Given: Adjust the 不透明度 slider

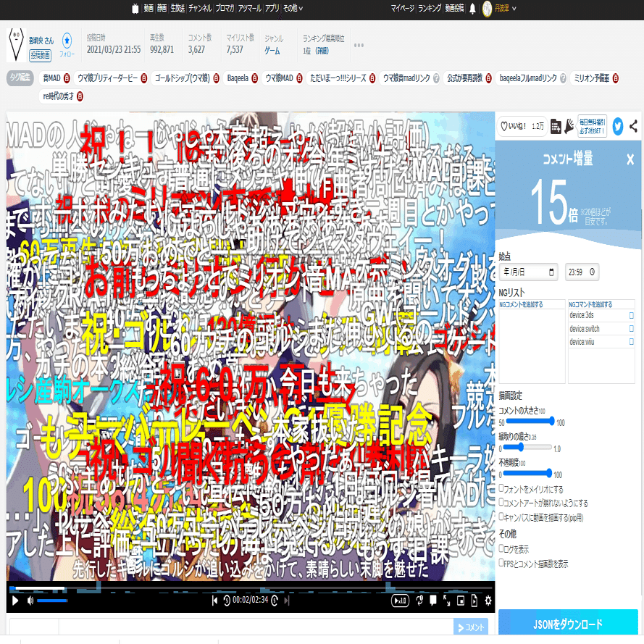Looking at the screenshot, I should click(x=527, y=473).
